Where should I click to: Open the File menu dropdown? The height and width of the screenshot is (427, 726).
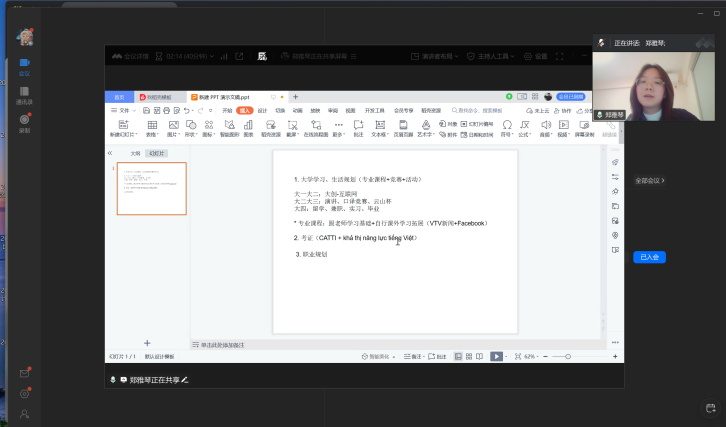point(124,110)
